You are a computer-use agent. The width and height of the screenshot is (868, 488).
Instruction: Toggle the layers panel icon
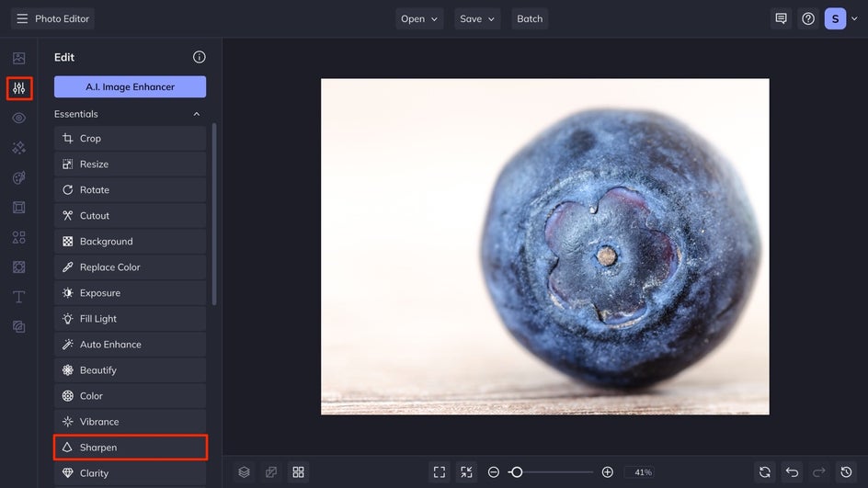[x=244, y=472]
